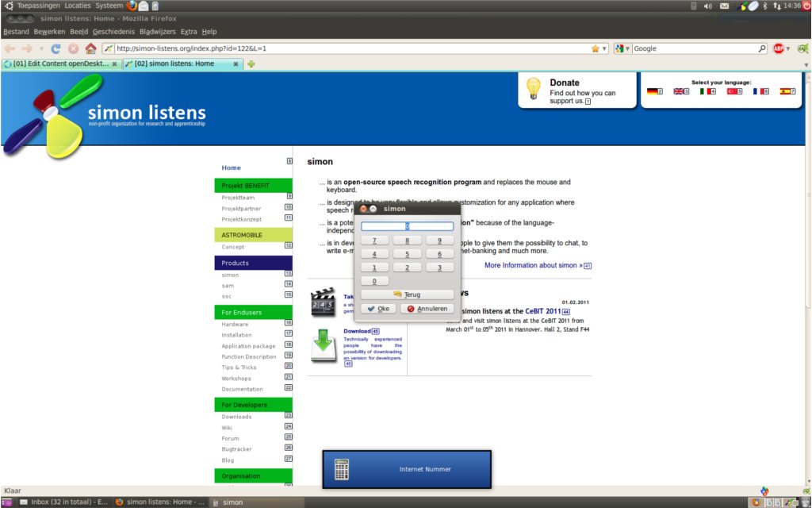812x508 pixels.
Task: Click the Adblock Plus ABP icon
Action: 778,48
